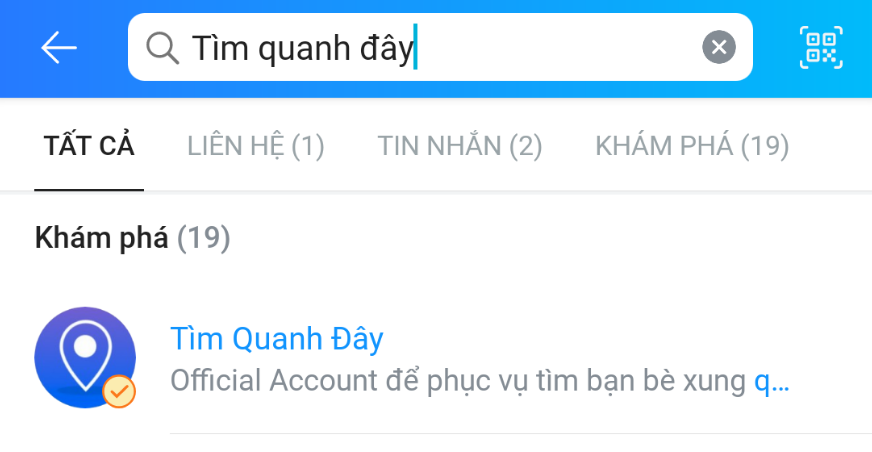
Task: Clear the search text with X button
Action: 718,47
